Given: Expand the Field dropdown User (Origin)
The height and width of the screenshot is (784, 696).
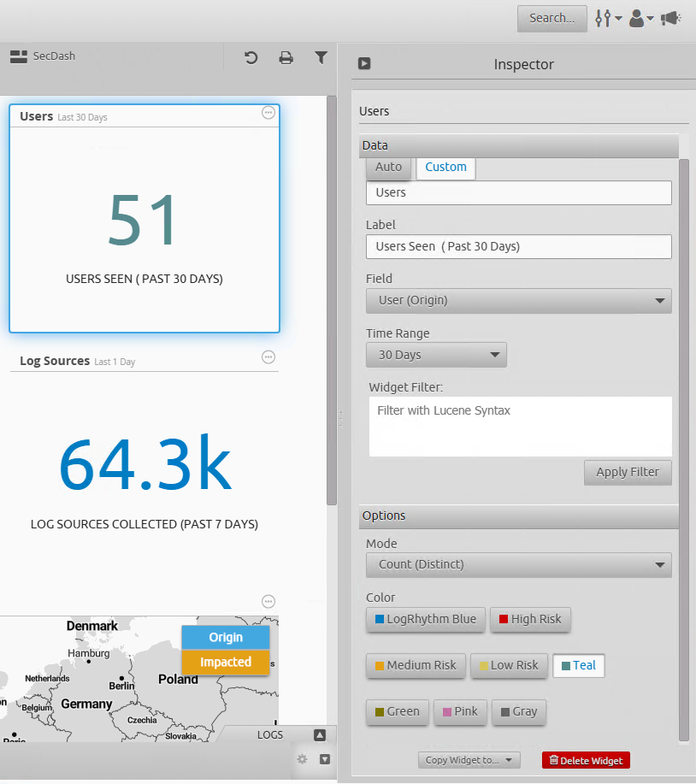Looking at the screenshot, I should tap(518, 301).
